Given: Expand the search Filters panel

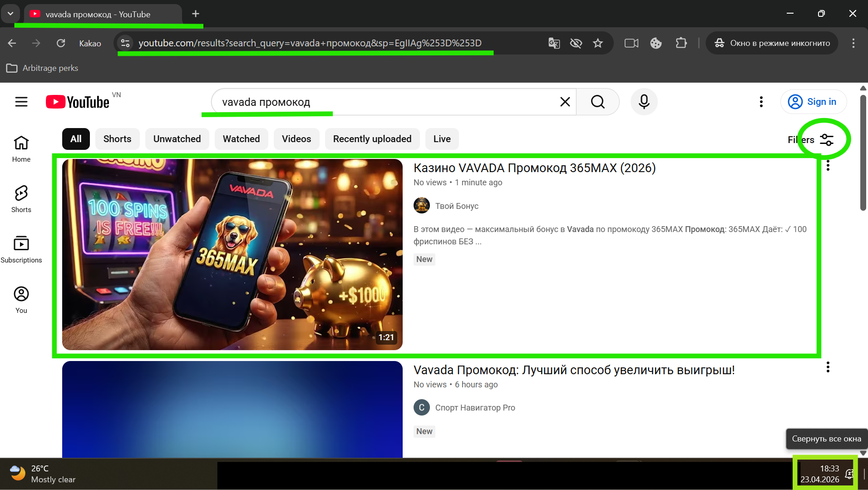Looking at the screenshot, I should pos(811,140).
